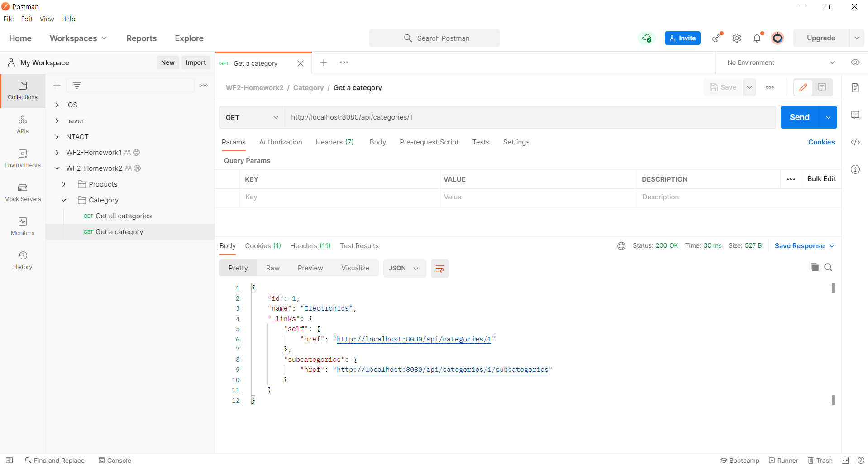Collapse the WF2-Homework2 collection

(x=57, y=168)
